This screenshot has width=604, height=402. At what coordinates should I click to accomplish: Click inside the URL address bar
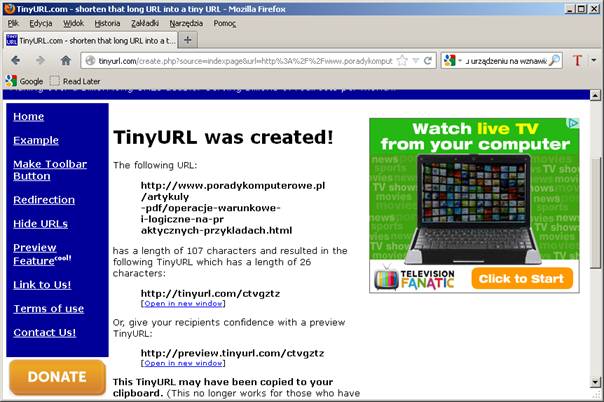point(245,61)
